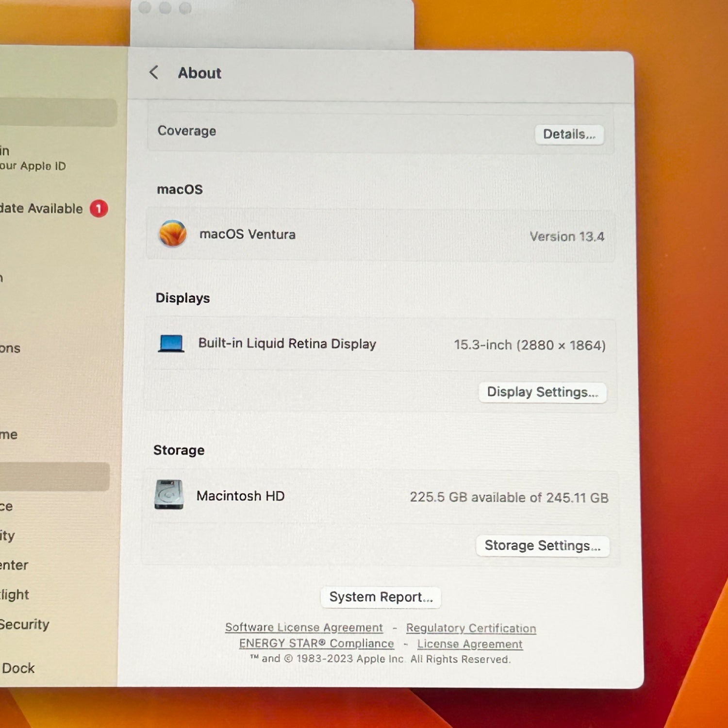Click the laptop icon for Built-in Display
The height and width of the screenshot is (728, 728).
(171, 344)
